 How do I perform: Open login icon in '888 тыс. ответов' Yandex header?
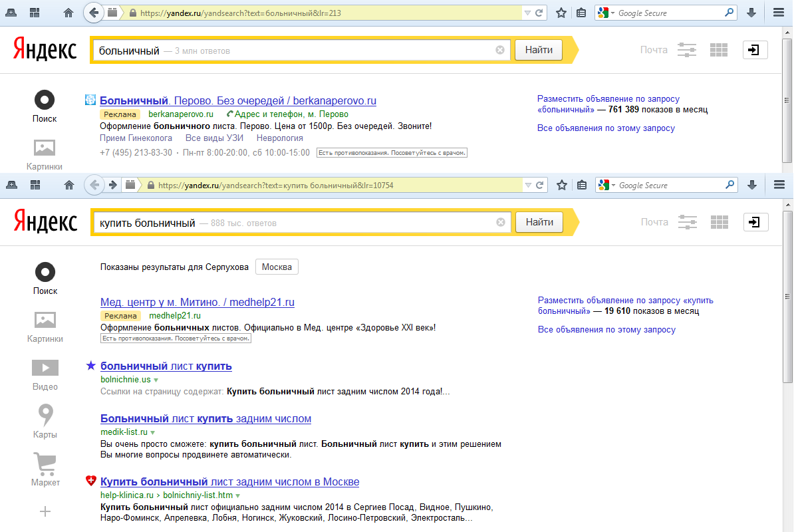pyautogui.click(x=755, y=221)
